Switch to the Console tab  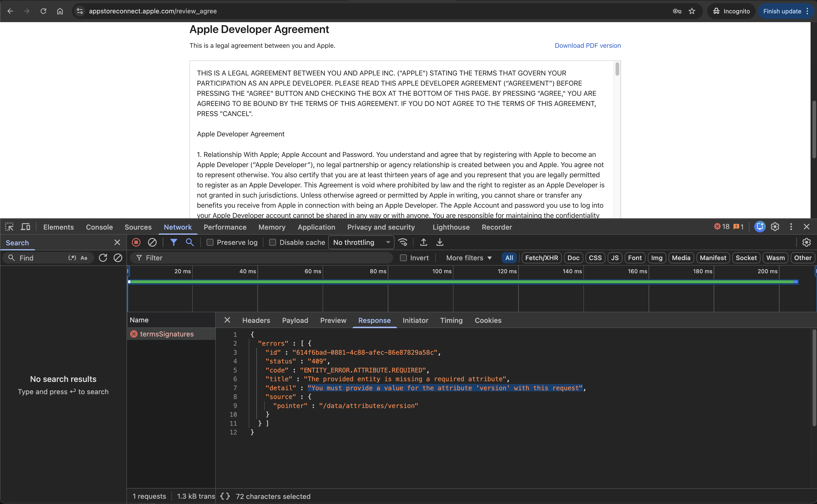pos(99,227)
